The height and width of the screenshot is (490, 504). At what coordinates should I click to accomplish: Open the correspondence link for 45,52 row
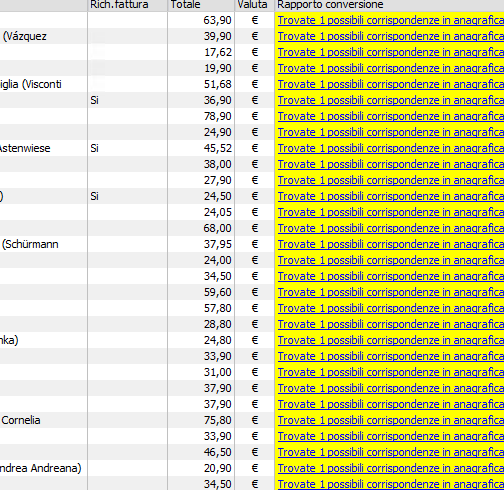coord(391,148)
